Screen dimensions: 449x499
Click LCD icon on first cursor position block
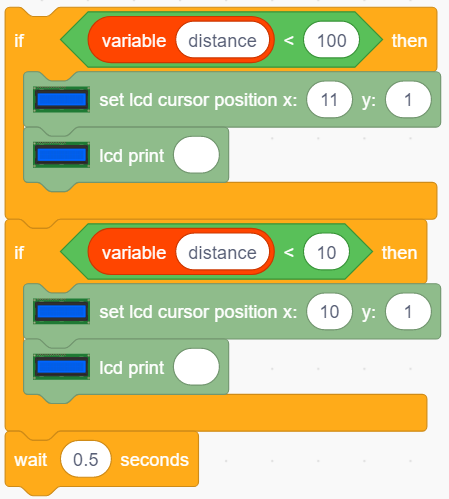coord(61,99)
